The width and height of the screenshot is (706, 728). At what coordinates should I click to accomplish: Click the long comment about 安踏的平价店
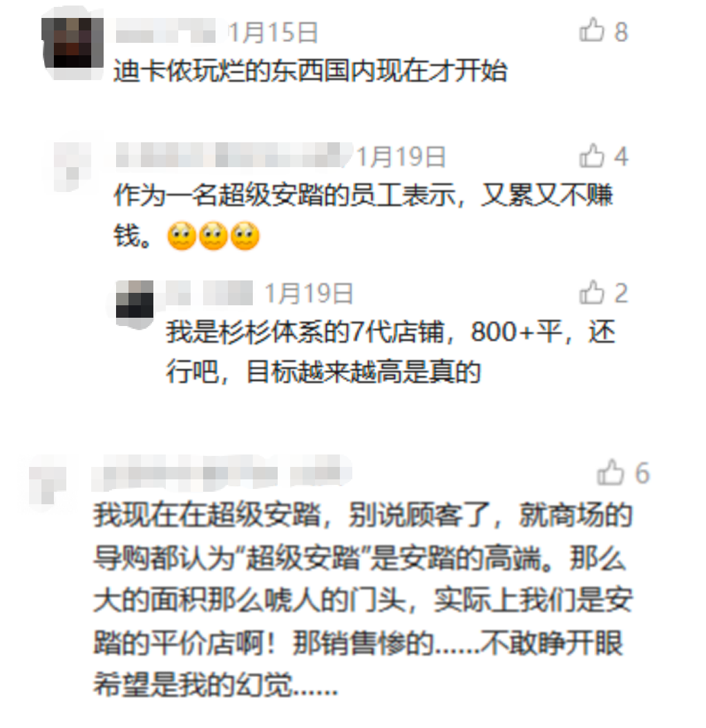(363, 600)
